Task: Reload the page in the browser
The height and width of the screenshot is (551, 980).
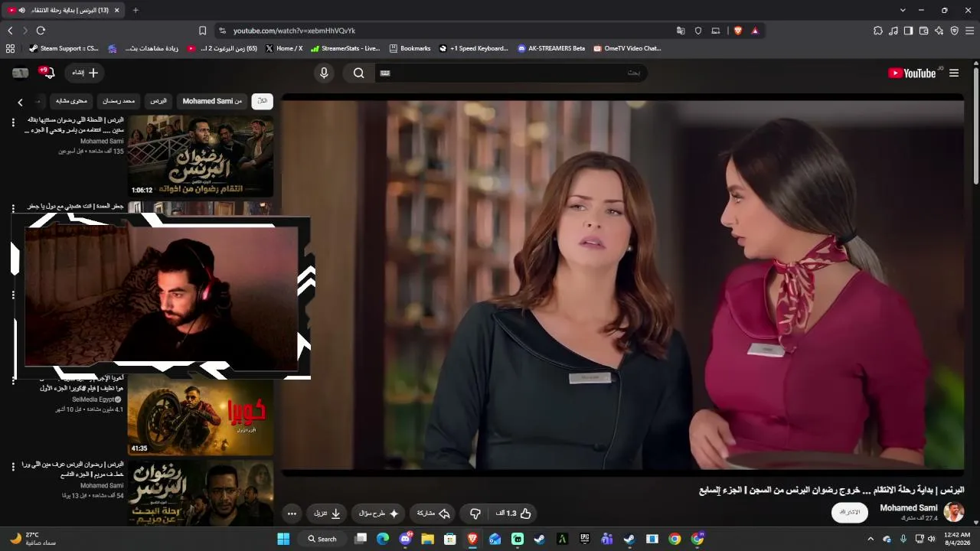Action: pyautogui.click(x=41, y=31)
